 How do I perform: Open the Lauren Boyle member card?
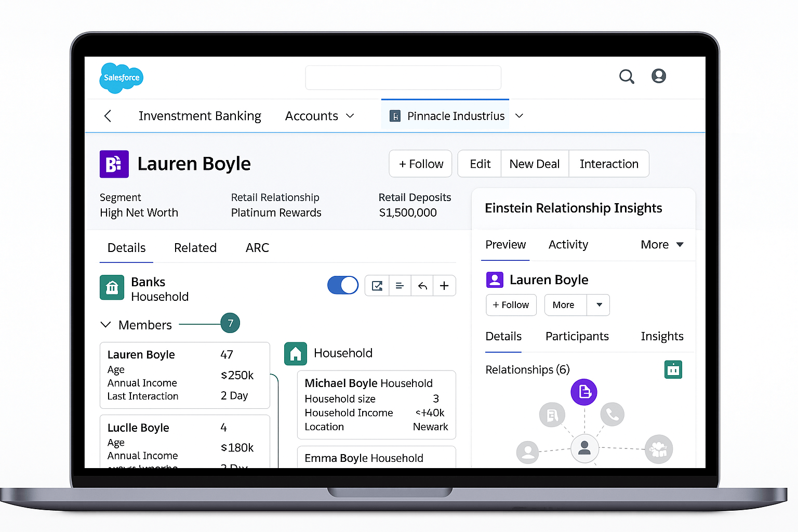pyautogui.click(x=185, y=375)
